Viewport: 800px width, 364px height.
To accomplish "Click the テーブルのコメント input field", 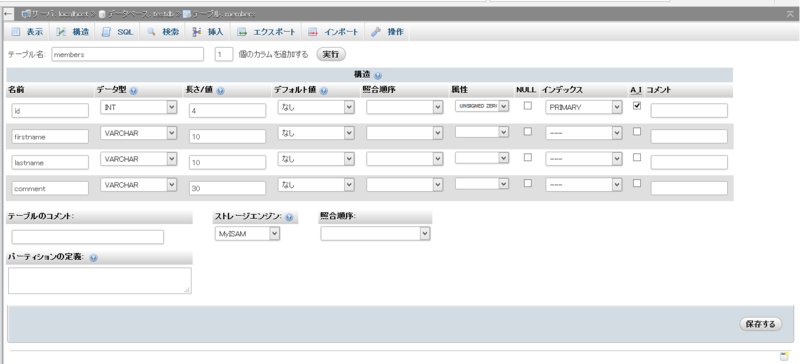I will point(88,237).
